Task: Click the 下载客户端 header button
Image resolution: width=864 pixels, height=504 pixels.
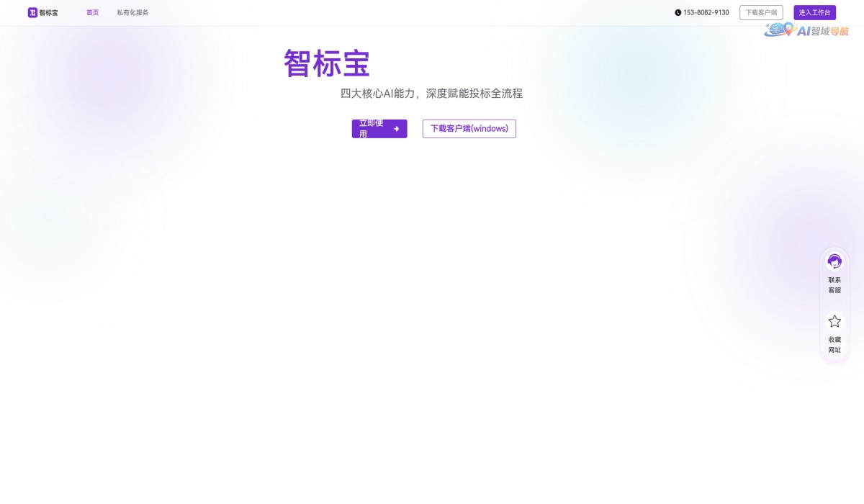Action: (x=761, y=12)
